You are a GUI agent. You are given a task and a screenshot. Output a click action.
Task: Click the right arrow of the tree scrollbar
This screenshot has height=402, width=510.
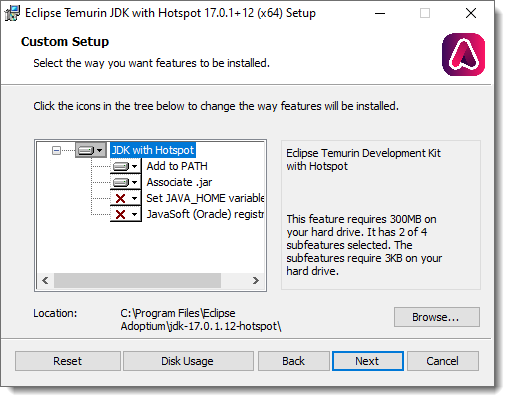pos(256,280)
